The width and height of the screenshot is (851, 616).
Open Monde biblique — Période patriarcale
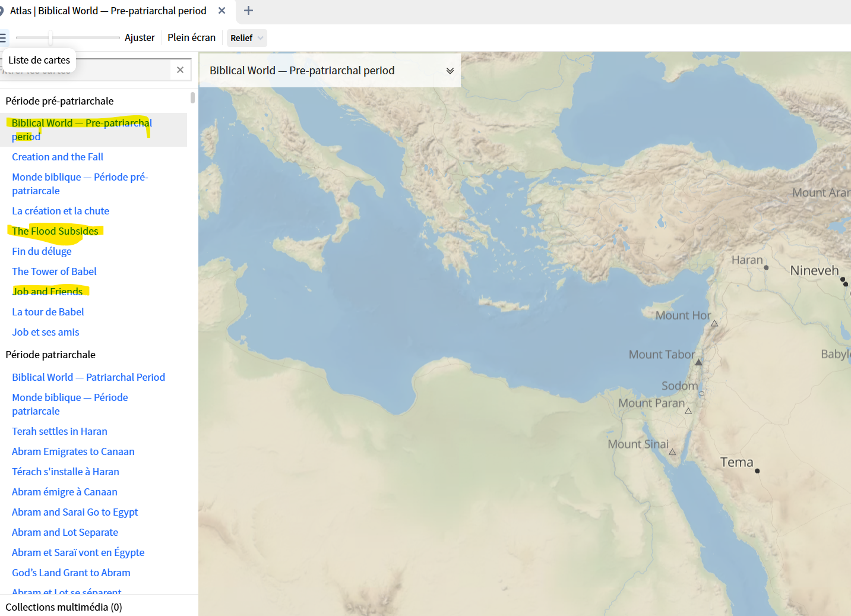tap(70, 404)
